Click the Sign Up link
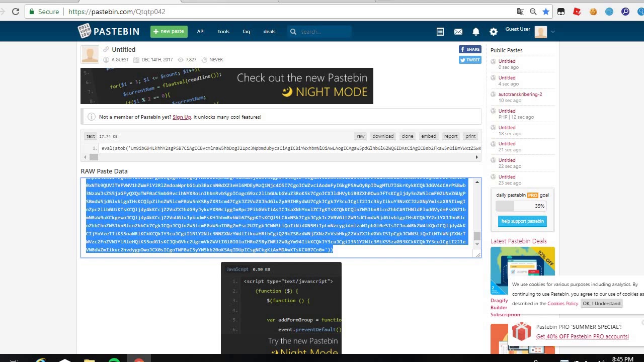Screen dimensions: 644x362 (x=182, y=117)
